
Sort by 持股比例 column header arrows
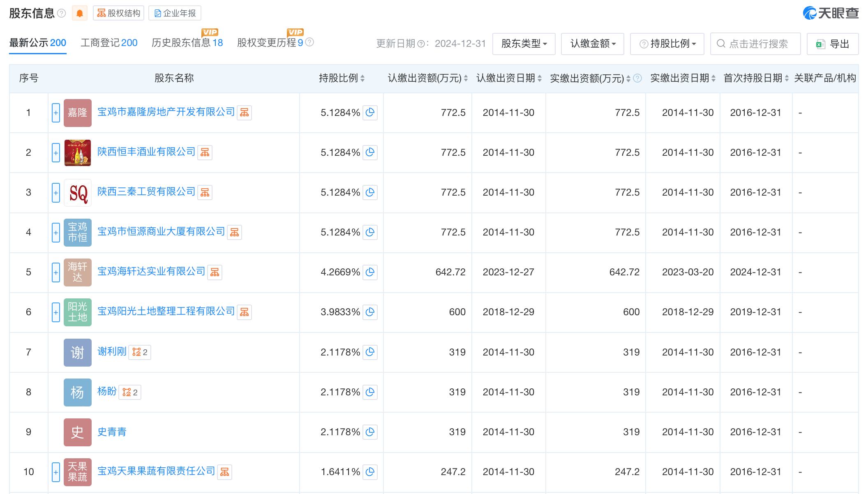tap(362, 78)
